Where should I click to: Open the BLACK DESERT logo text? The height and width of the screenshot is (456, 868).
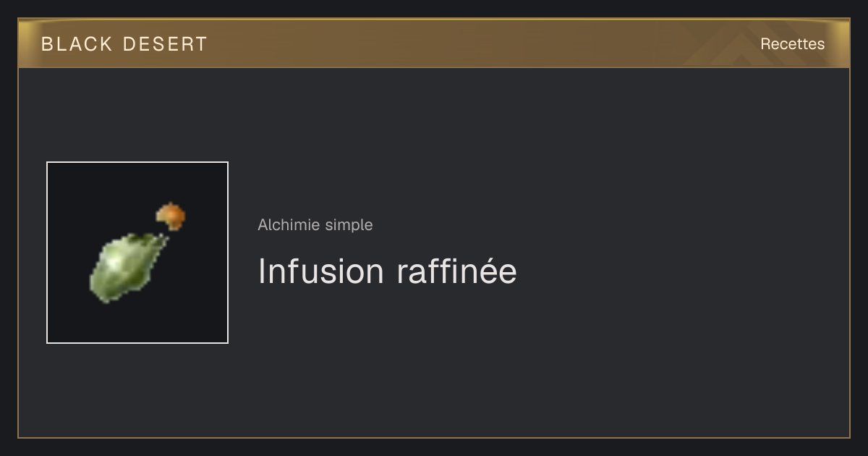coord(124,44)
